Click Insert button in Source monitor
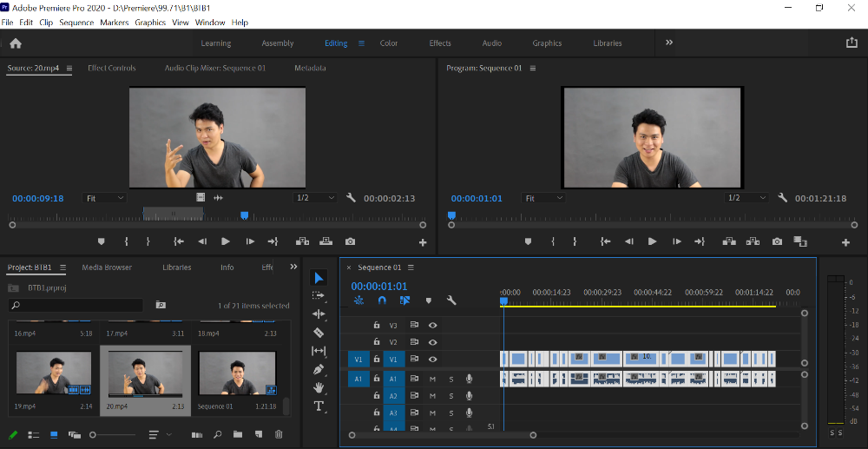The image size is (868, 449). (302, 241)
